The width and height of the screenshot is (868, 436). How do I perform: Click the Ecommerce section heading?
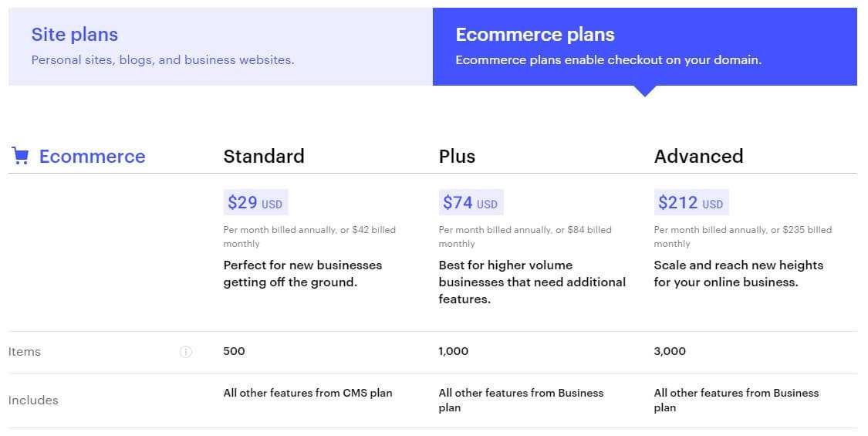point(92,156)
